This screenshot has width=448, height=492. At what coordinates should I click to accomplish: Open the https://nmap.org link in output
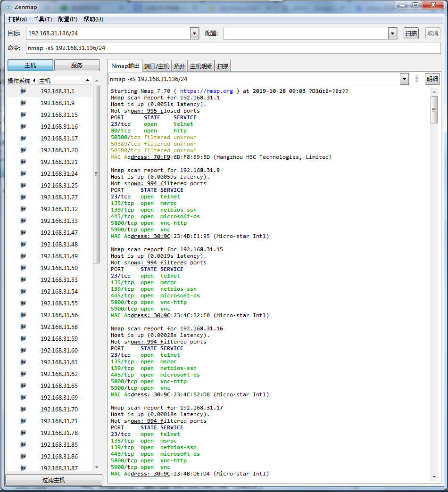(x=207, y=91)
